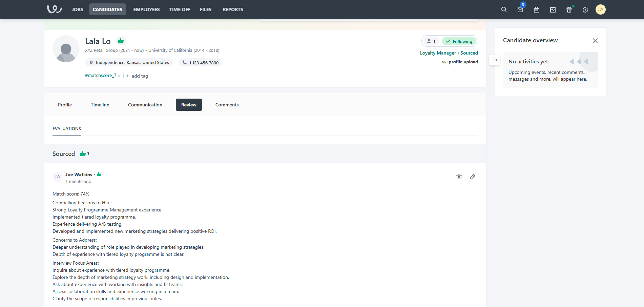Go to Files in top navigation
Viewport: 644px width, 307px height.
(x=206, y=9)
